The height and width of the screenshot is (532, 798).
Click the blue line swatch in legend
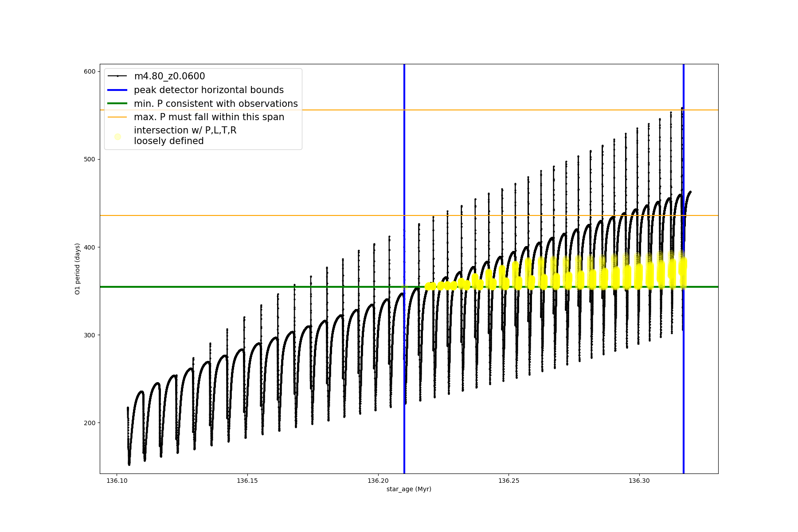[x=117, y=90]
